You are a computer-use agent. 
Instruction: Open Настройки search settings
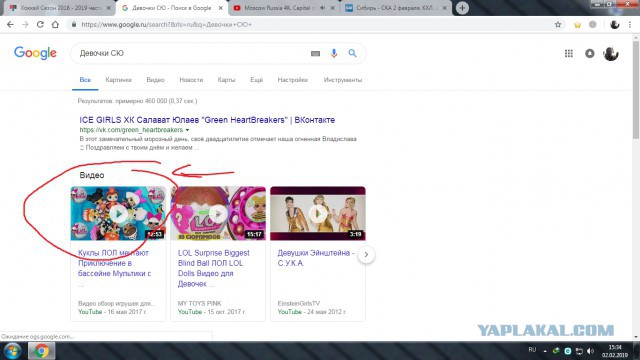click(x=293, y=80)
